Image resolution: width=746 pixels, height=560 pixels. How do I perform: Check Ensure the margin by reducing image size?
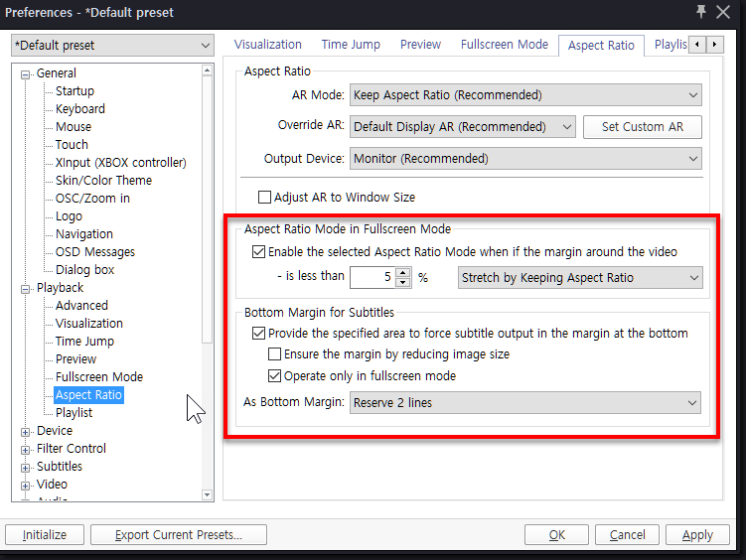point(274,354)
